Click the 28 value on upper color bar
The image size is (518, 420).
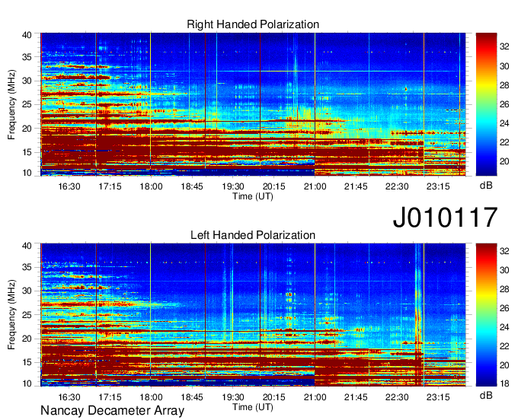(x=504, y=85)
